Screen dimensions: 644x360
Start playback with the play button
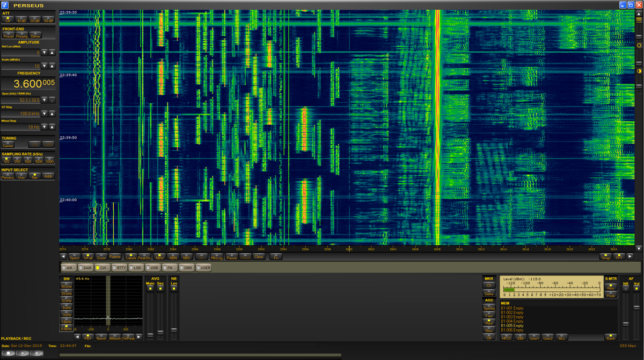(x=23, y=353)
